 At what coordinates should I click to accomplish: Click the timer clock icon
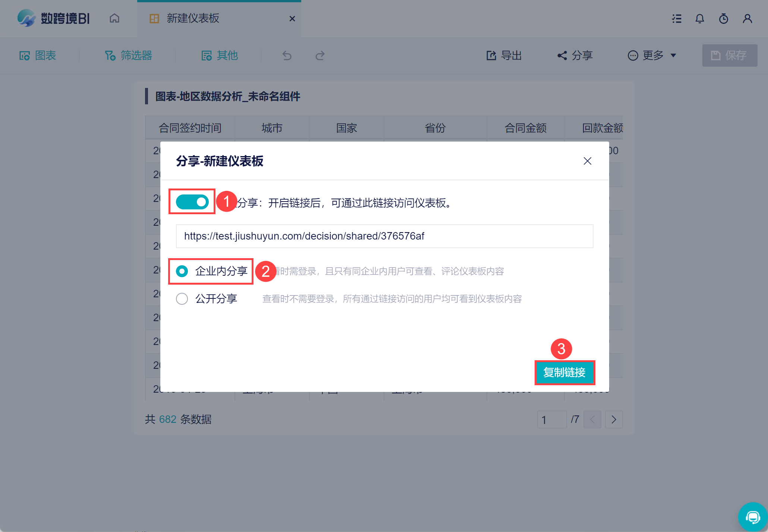(x=724, y=19)
